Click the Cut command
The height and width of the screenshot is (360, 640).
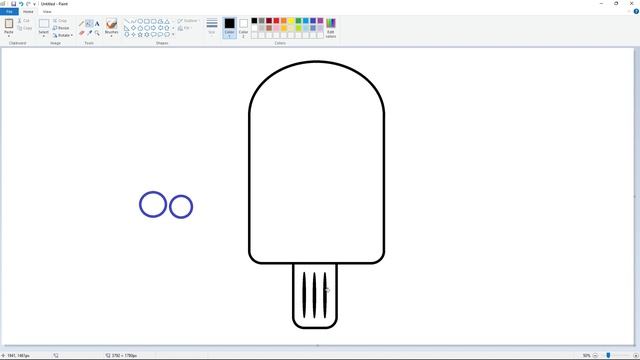24,20
